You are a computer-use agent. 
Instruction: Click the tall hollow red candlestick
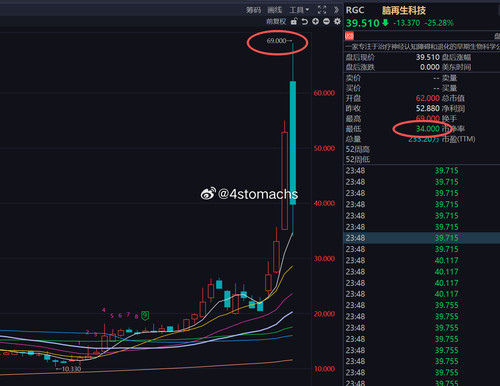point(285,181)
